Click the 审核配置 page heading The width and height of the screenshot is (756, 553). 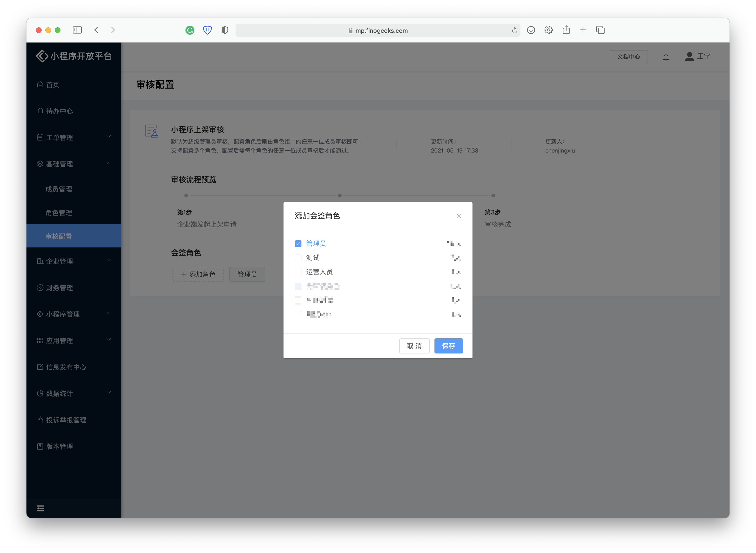click(155, 85)
